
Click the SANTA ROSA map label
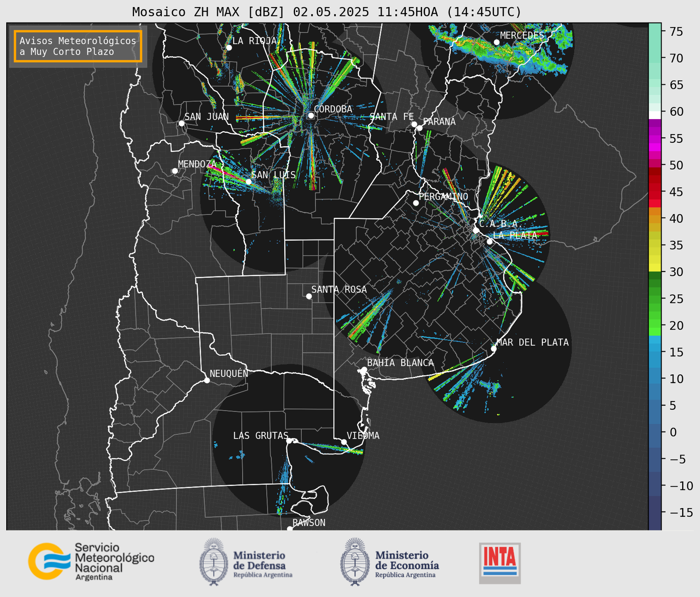(x=339, y=290)
